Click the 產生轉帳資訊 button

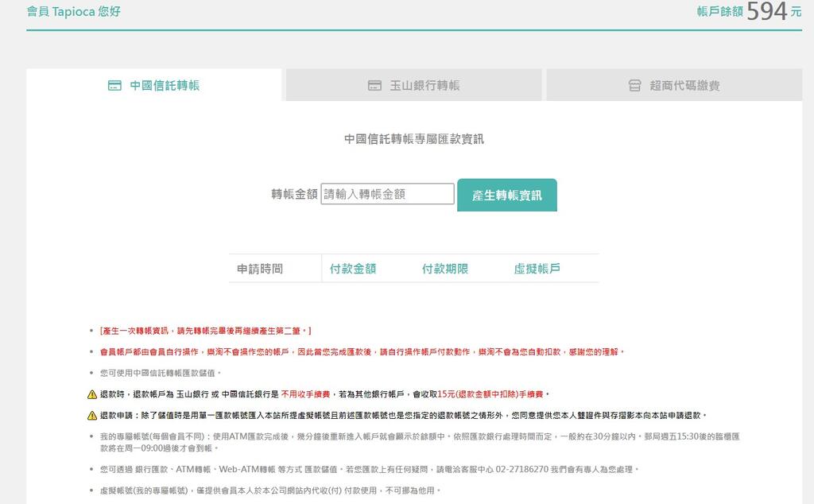(x=507, y=196)
